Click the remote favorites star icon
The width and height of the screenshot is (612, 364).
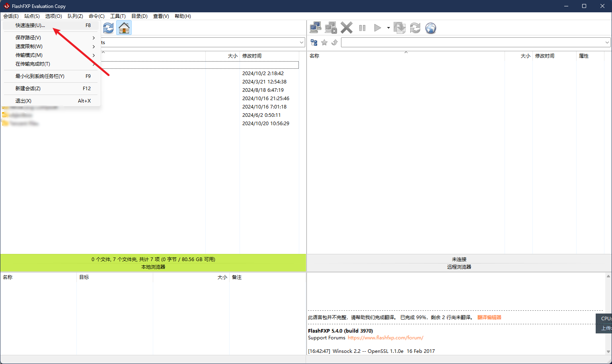point(324,43)
